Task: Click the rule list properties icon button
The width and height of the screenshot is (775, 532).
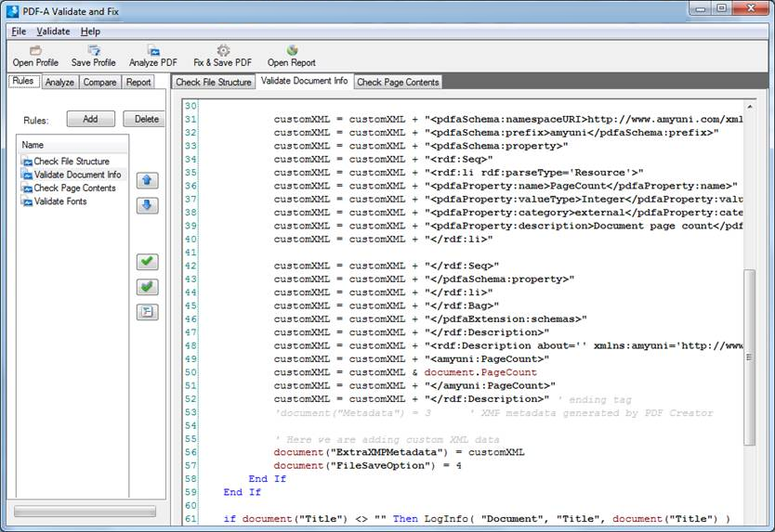Action: [147, 312]
